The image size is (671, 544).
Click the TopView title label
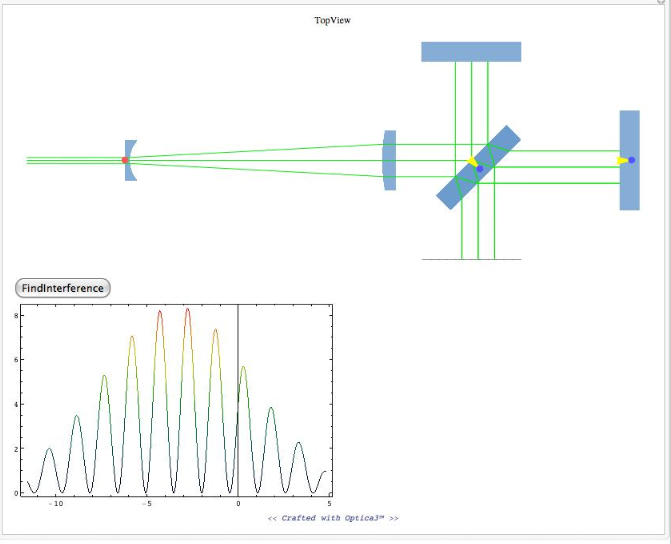point(333,20)
